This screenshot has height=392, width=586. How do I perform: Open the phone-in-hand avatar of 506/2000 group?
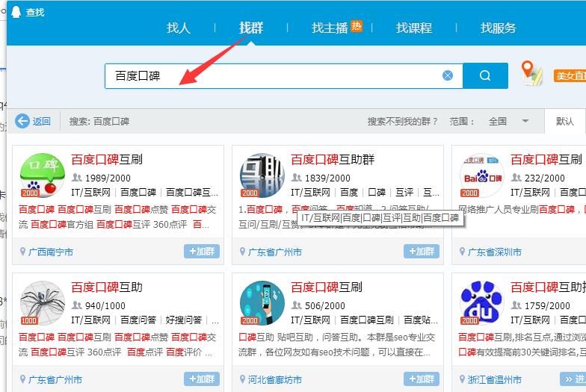click(262, 303)
